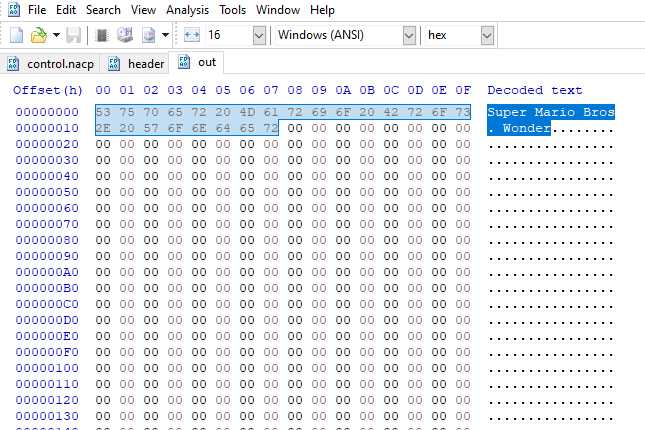Viewport: 645px width, 430px height.
Task: Open the Tools menu
Action: tap(232, 10)
